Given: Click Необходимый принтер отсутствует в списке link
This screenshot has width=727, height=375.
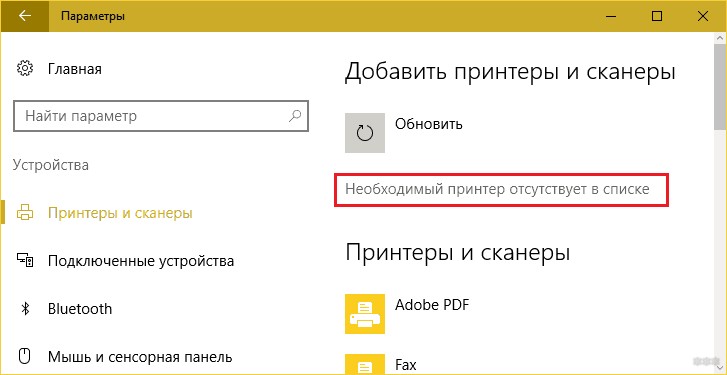Looking at the screenshot, I should pyautogui.click(x=497, y=189).
